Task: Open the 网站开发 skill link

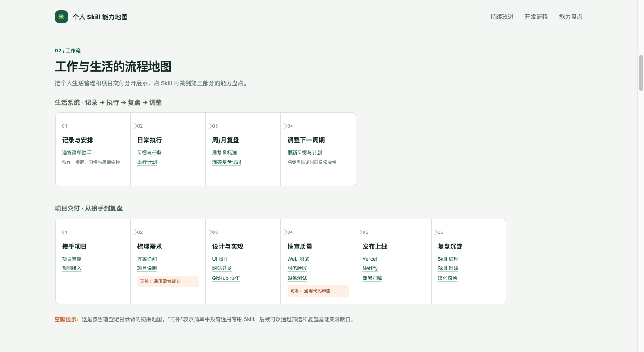Action: click(x=222, y=269)
